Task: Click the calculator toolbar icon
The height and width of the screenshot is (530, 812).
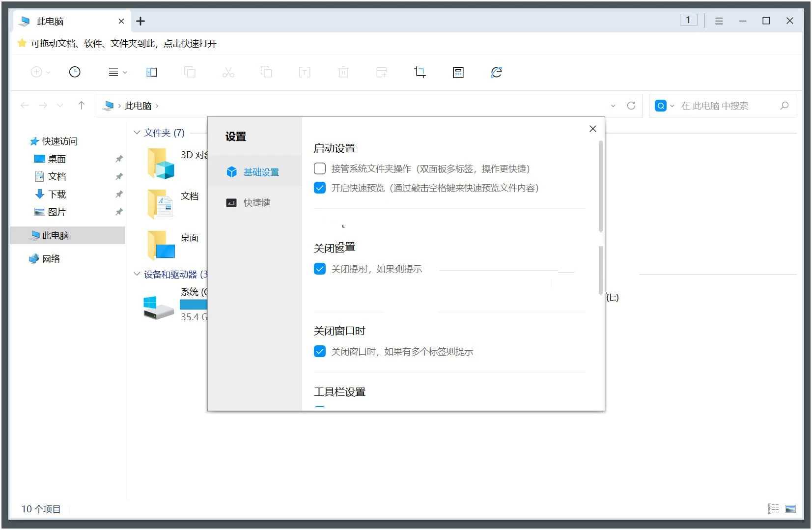Action: pyautogui.click(x=457, y=72)
